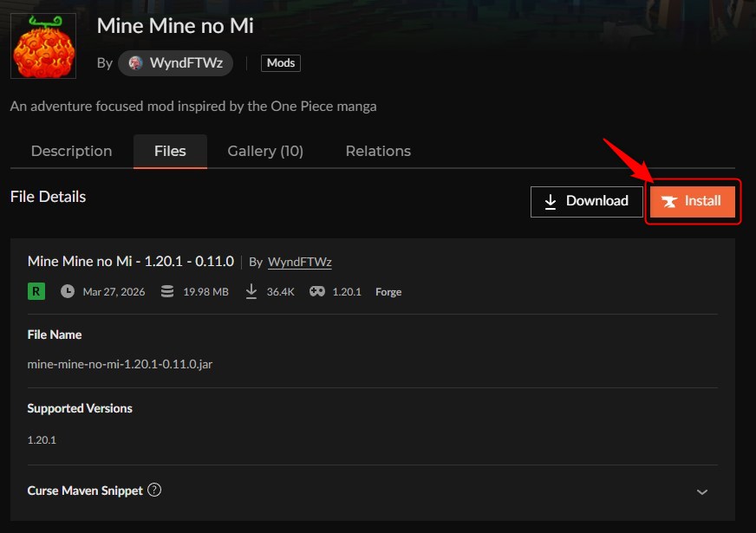Viewport: 756px width, 533px height.
Task: Click the gamepad game version icon
Action: (x=316, y=291)
